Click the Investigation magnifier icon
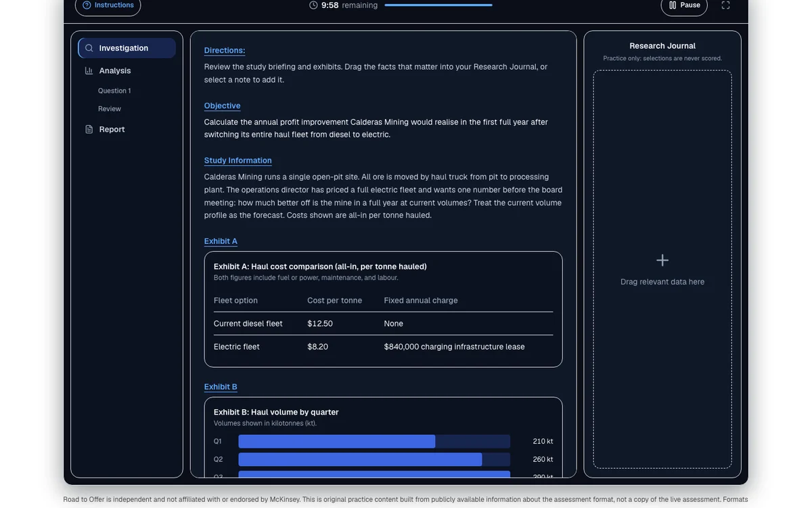Viewport: 812px width, 508px height. (x=89, y=48)
